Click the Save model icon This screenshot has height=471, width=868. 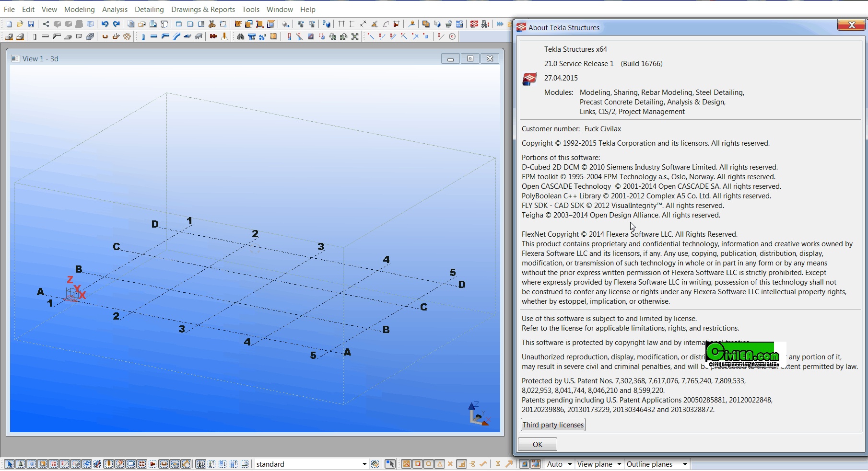(x=31, y=24)
